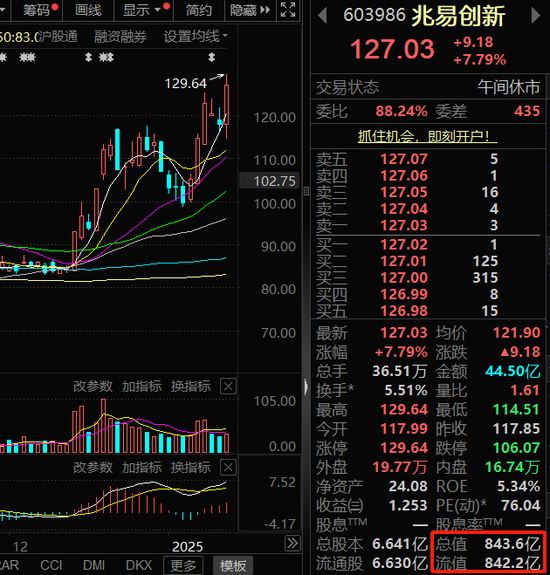Viewport: 550px width, 575px height.
Task: Click the 129.64 high price annotation
Action: coord(186,84)
